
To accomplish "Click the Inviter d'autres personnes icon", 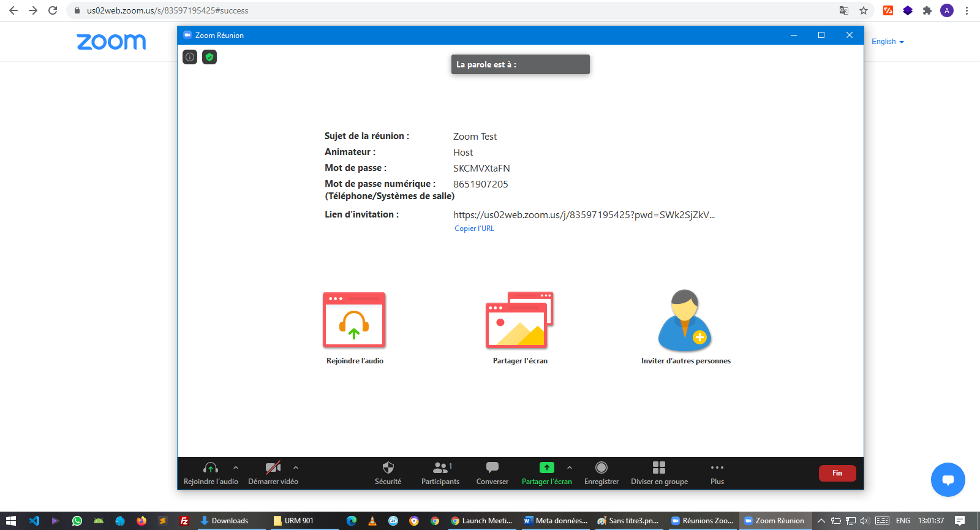I will tap(685, 320).
